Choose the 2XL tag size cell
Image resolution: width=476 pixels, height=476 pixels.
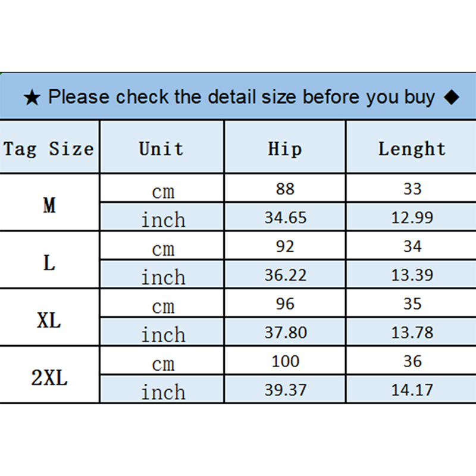click(x=49, y=378)
